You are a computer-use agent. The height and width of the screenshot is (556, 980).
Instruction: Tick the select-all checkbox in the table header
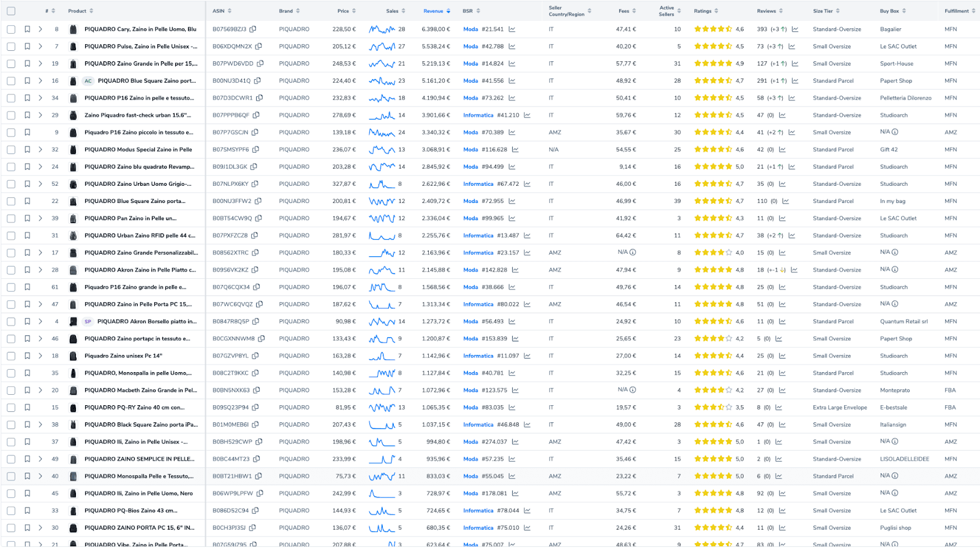click(11, 11)
